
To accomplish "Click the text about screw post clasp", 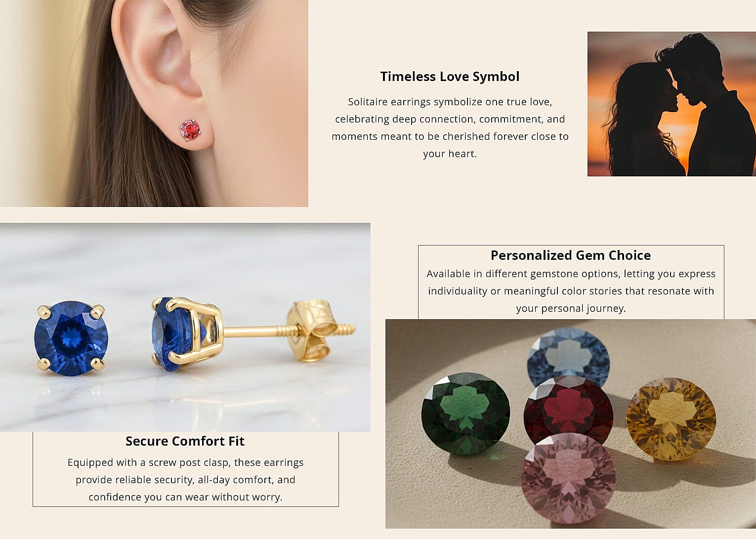I will [185, 480].
